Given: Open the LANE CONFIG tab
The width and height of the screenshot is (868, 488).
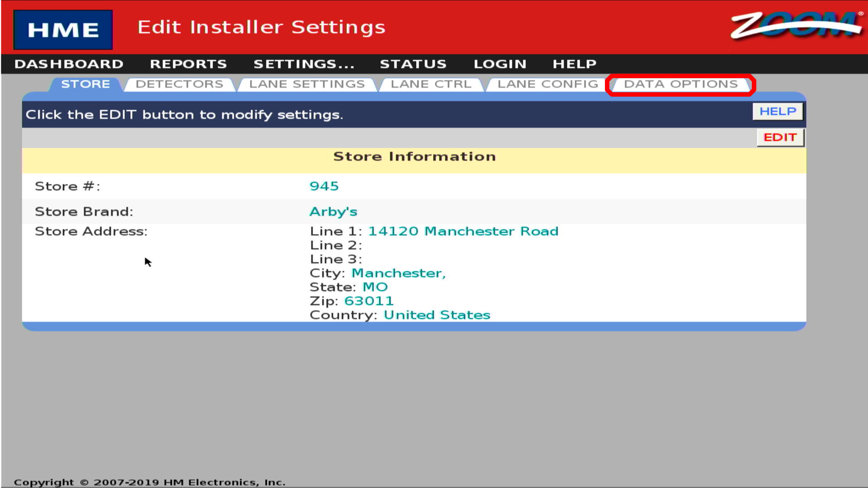Looking at the screenshot, I should (547, 84).
